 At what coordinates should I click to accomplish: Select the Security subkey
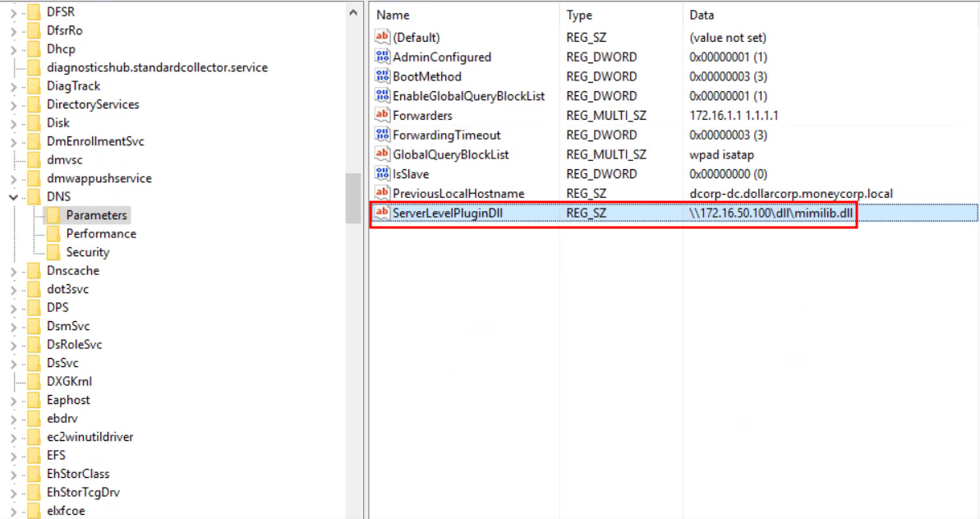[x=88, y=251]
